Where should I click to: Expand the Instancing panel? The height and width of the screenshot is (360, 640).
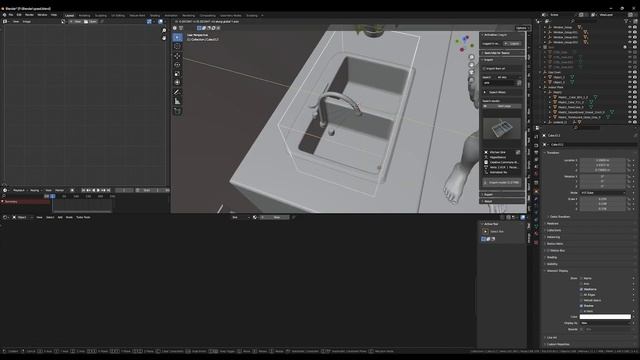553,237
